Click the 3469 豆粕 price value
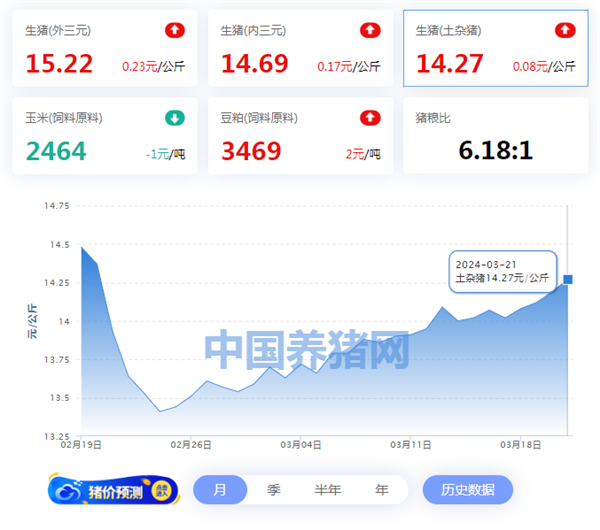The height and width of the screenshot is (530, 600). (x=254, y=152)
